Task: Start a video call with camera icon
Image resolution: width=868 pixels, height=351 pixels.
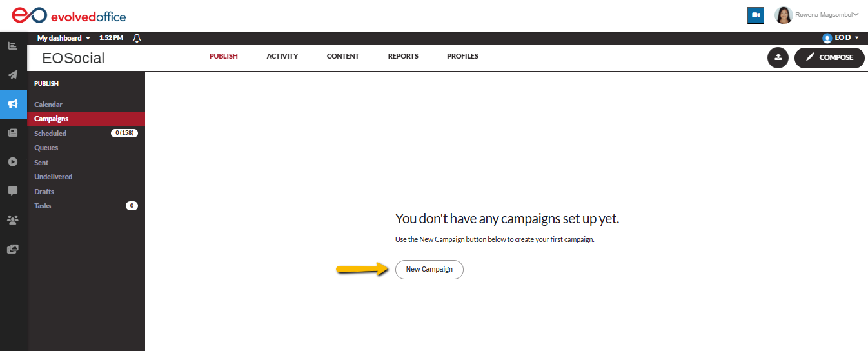Action: click(x=755, y=15)
